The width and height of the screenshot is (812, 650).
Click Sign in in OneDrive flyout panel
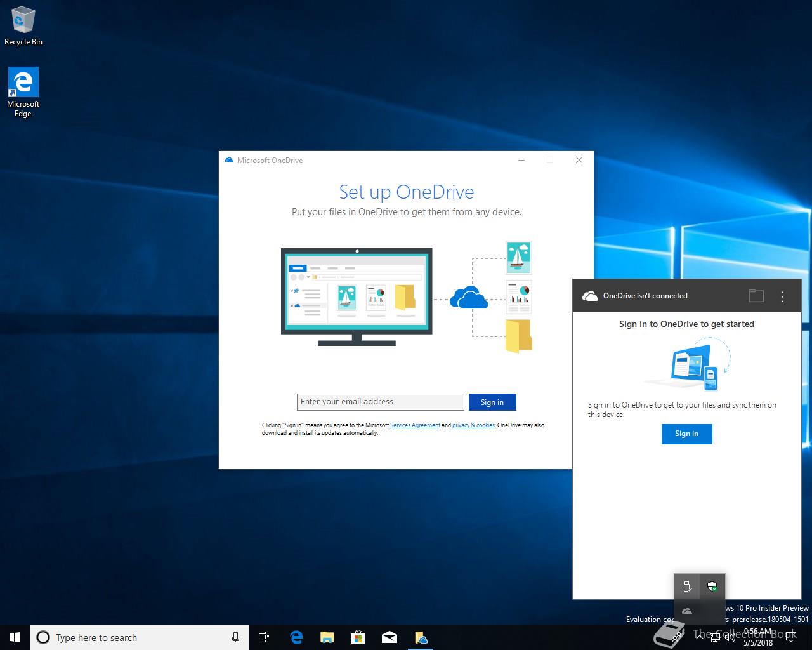pos(686,434)
